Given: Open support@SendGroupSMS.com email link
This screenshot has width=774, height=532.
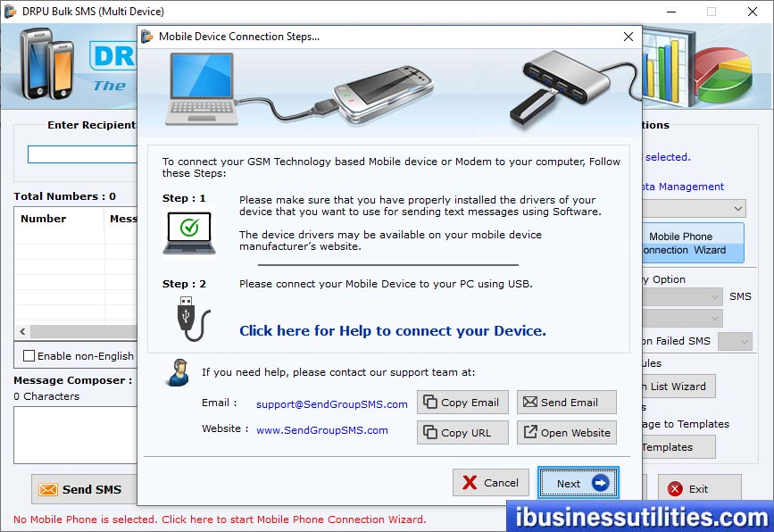Looking at the screenshot, I should pos(332,404).
